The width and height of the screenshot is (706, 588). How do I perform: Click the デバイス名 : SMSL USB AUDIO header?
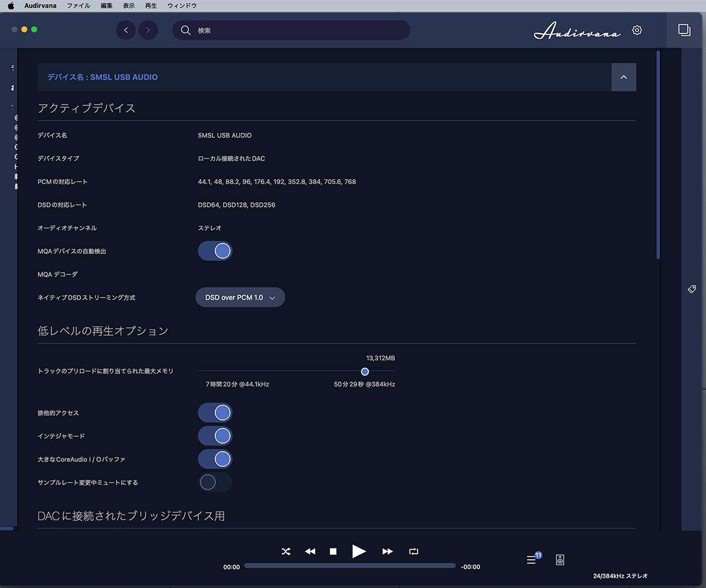(x=103, y=77)
